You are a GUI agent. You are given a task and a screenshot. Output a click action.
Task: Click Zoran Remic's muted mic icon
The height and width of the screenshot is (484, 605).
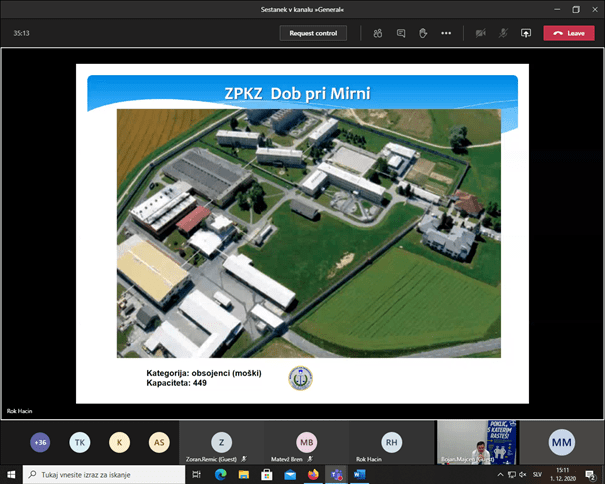click(x=244, y=459)
